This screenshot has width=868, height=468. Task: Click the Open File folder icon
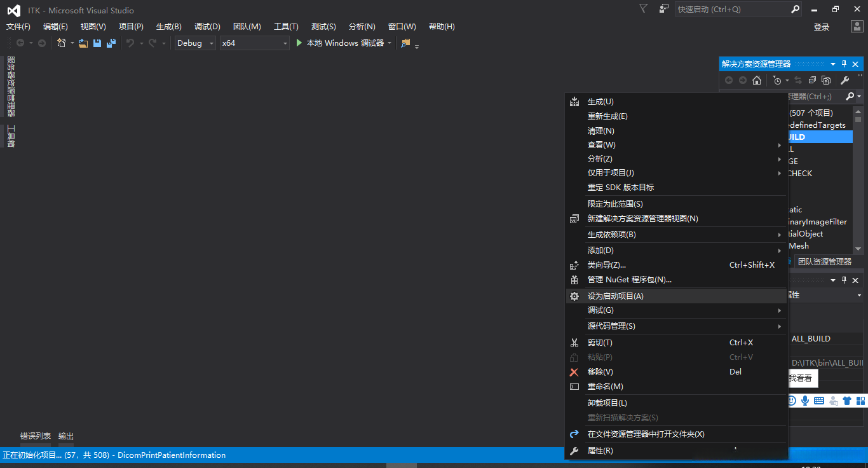(x=83, y=43)
